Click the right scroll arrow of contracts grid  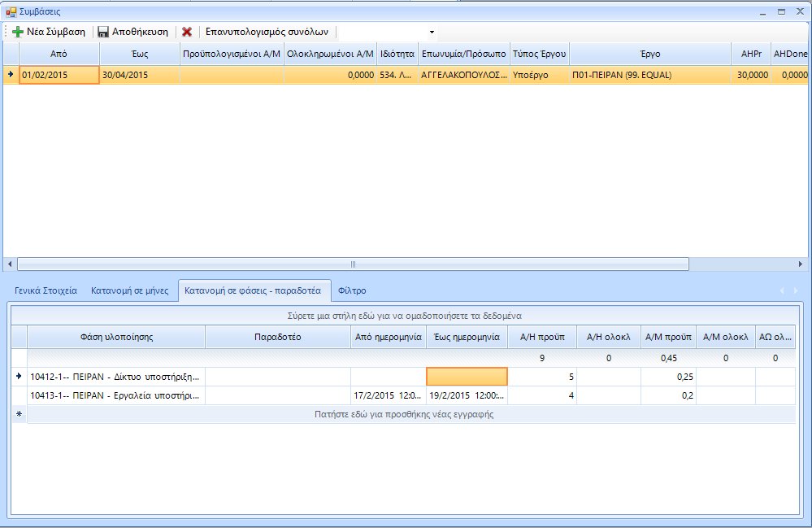(801, 264)
